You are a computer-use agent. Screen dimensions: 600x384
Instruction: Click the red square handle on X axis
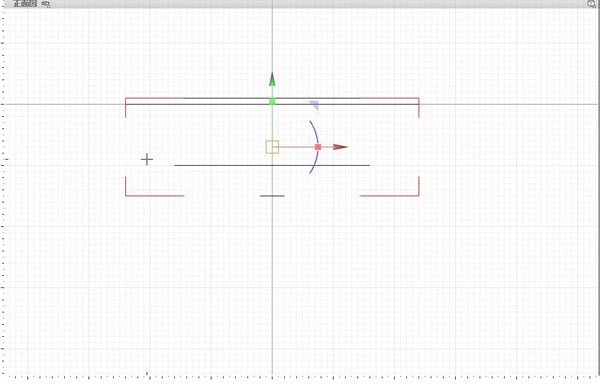tap(318, 147)
